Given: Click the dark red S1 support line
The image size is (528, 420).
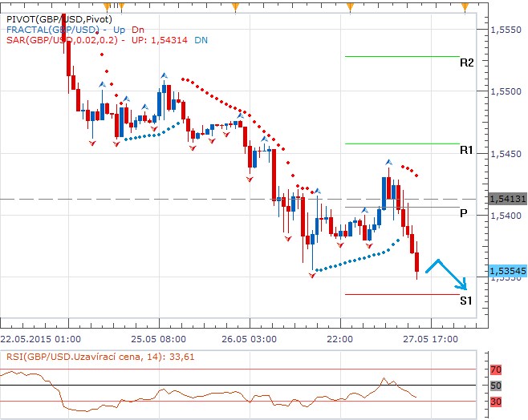Looking at the screenshot, I should click(x=401, y=294).
